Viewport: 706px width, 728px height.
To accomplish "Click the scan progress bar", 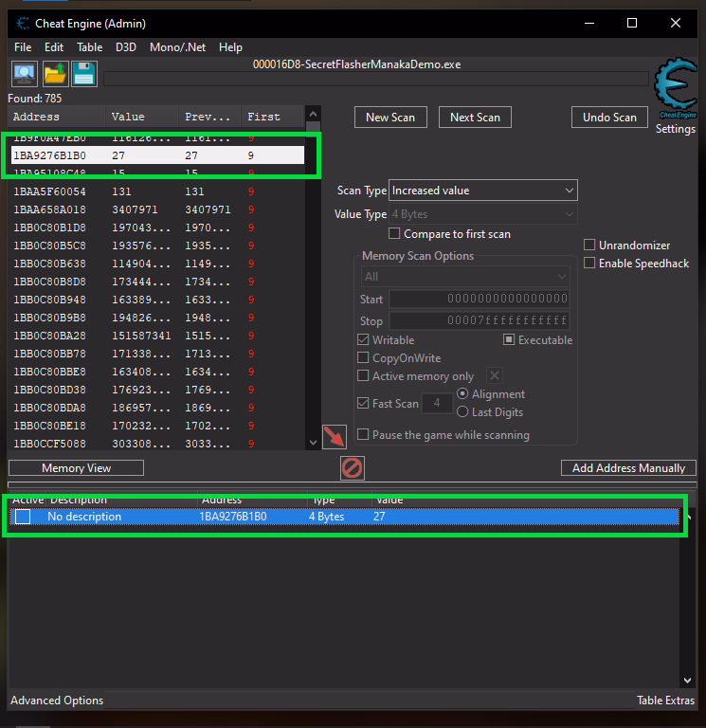I will tap(375, 79).
